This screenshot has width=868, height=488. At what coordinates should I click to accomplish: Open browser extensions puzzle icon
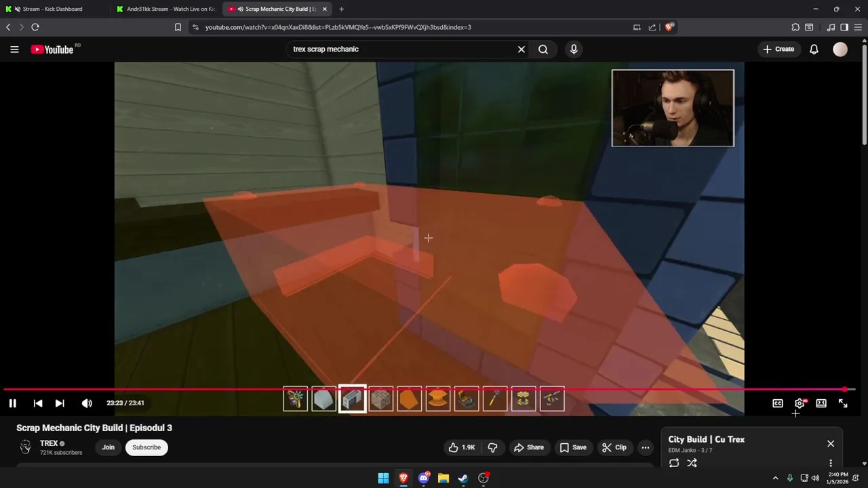coord(795,27)
